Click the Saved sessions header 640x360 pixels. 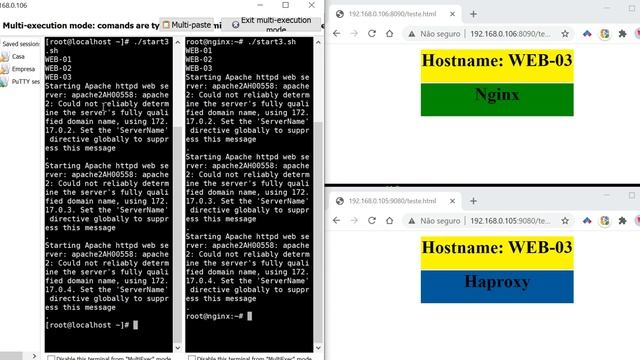coord(21,44)
